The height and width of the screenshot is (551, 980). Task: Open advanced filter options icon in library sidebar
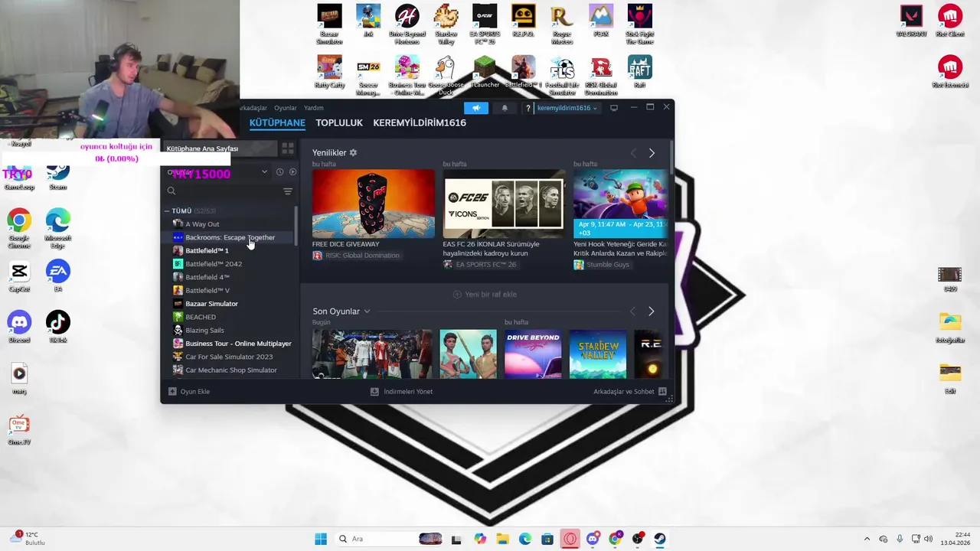(x=288, y=191)
